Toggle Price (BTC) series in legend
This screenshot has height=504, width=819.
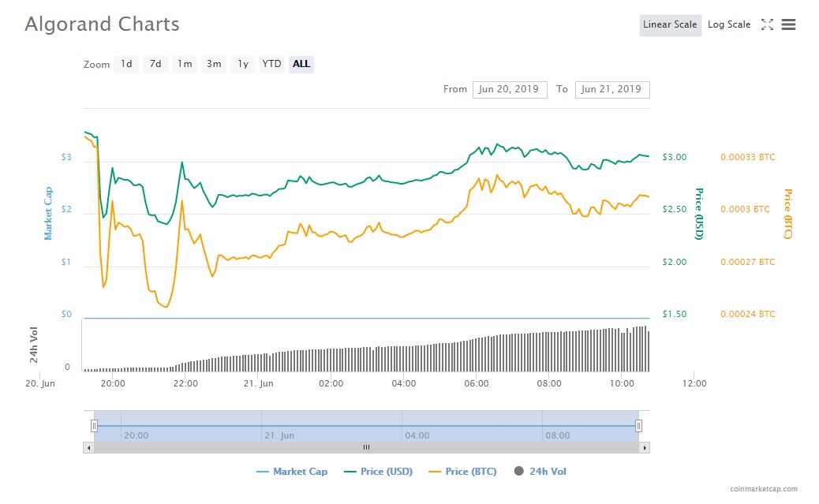coord(462,472)
